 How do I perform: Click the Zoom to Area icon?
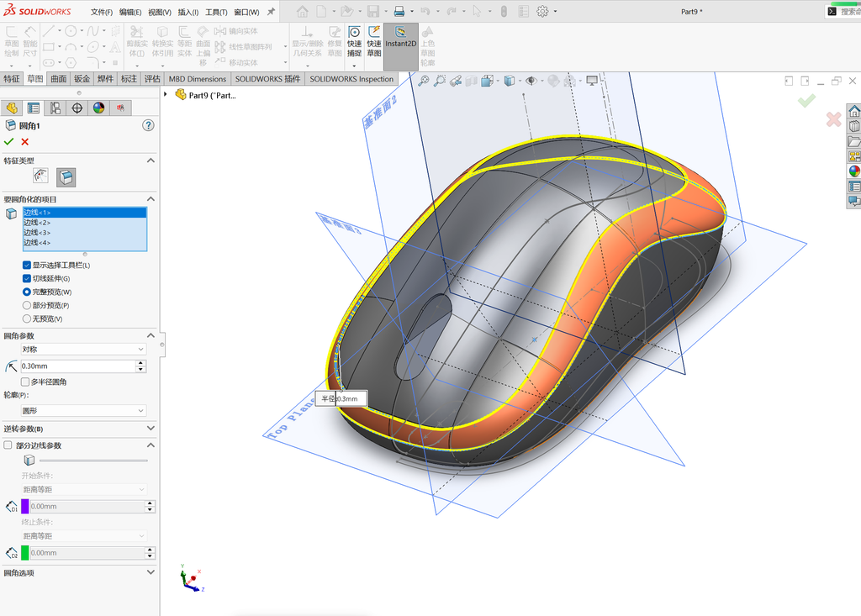tap(439, 82)
